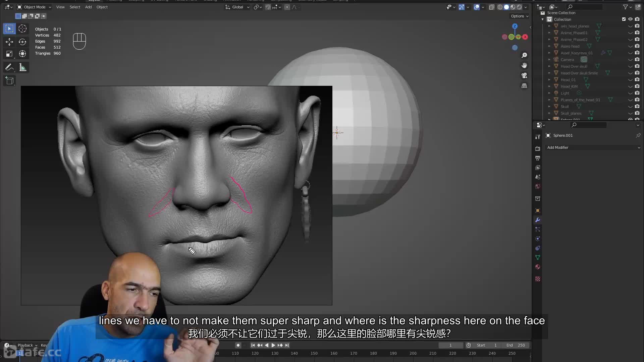Toggle X-ray mode in header

click(492, 7)
